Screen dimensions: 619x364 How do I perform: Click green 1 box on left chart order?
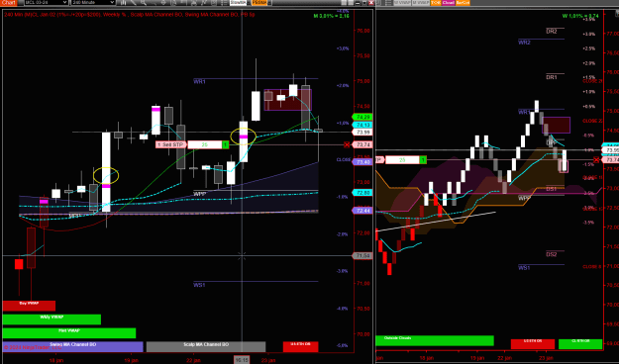coord(225,144)
